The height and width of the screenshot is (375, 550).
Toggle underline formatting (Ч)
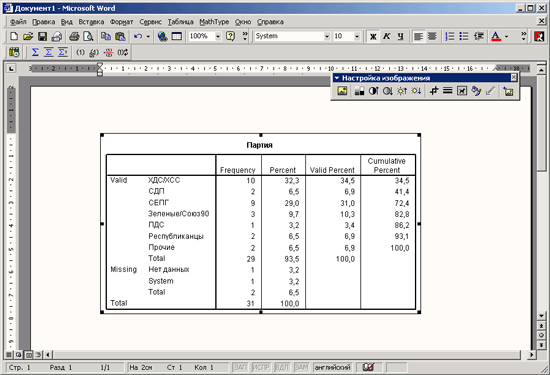(401, 36)
